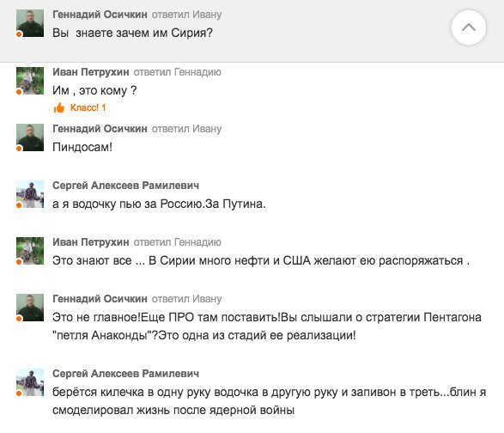Click comment 'Это не главное!Еще ПРО там поставить!'
504x433 pixels.
coord(267,326)
